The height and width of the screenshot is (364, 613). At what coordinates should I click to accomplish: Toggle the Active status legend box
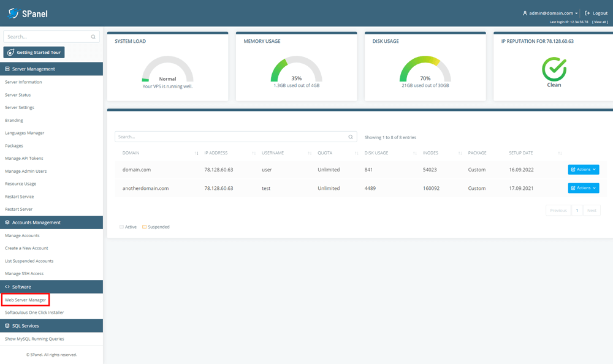point(121,227)
